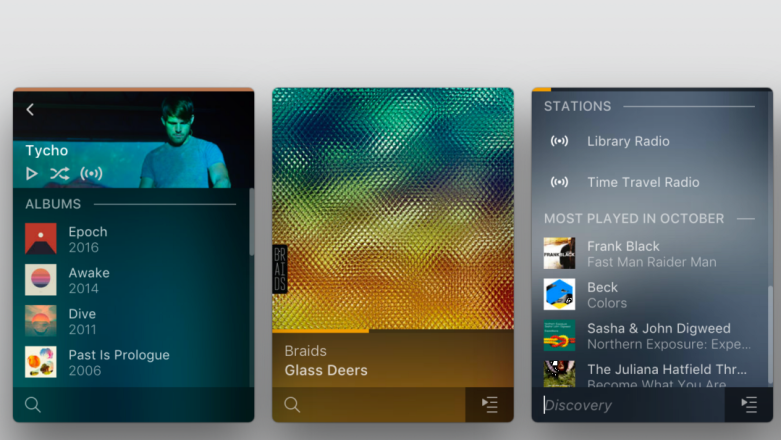Open the Colors album text
This screenshot has height=440, width=781.
click(607, 303)
